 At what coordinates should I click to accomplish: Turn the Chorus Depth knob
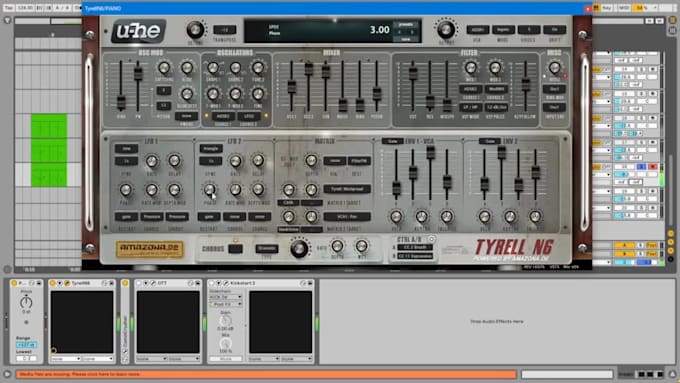[337, 246]
